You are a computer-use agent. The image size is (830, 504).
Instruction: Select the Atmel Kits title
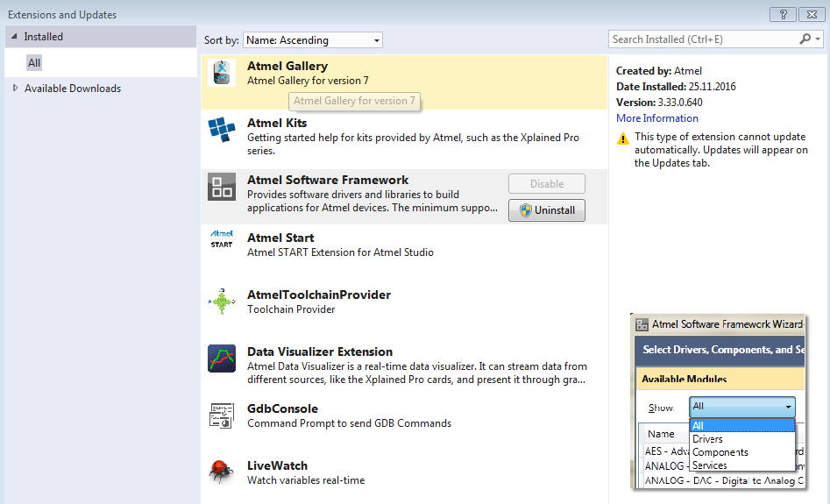click(277, 123)
